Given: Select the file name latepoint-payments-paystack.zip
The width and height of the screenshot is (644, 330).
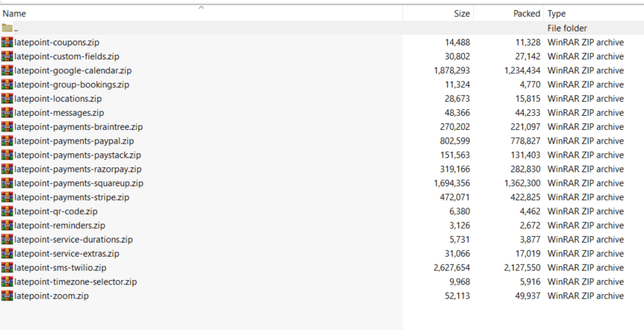Looking at the screenshot, I should (78, 155).
